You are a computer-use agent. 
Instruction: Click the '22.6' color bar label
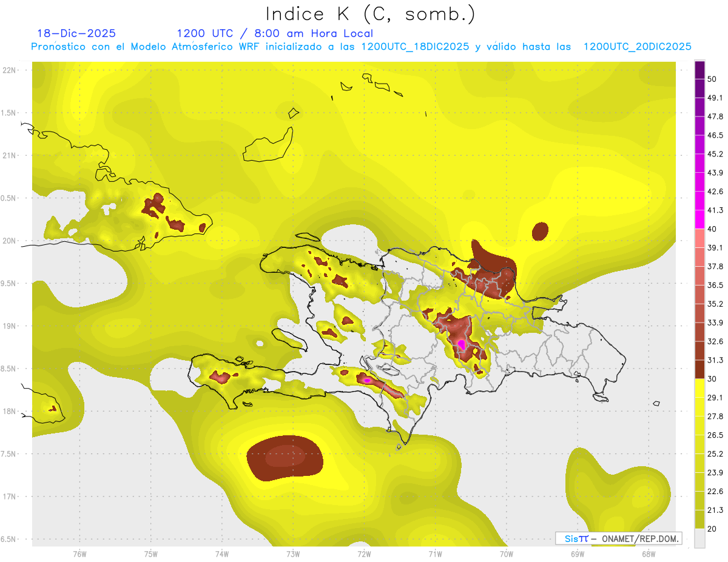pyautogui.click(x=715, y=492)
